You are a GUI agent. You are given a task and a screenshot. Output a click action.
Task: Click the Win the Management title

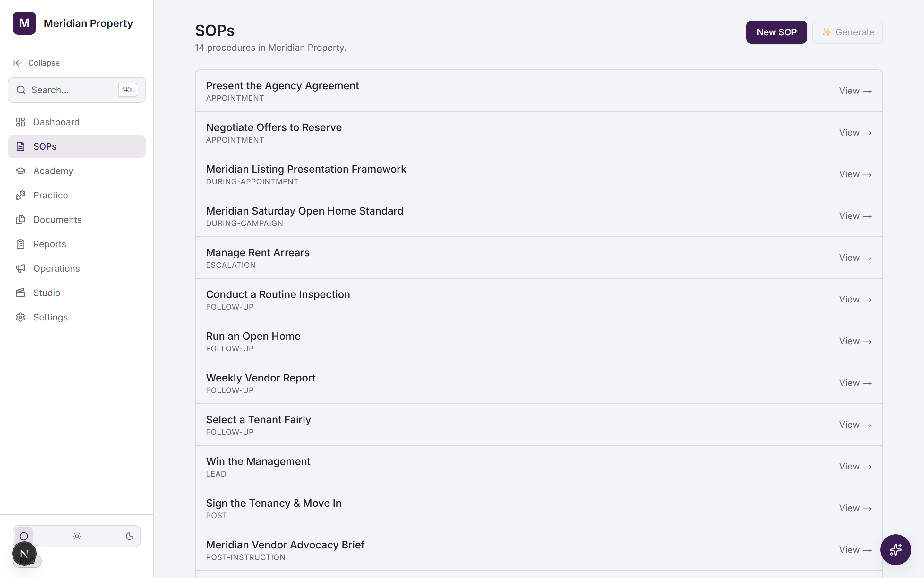pos(258,461)
